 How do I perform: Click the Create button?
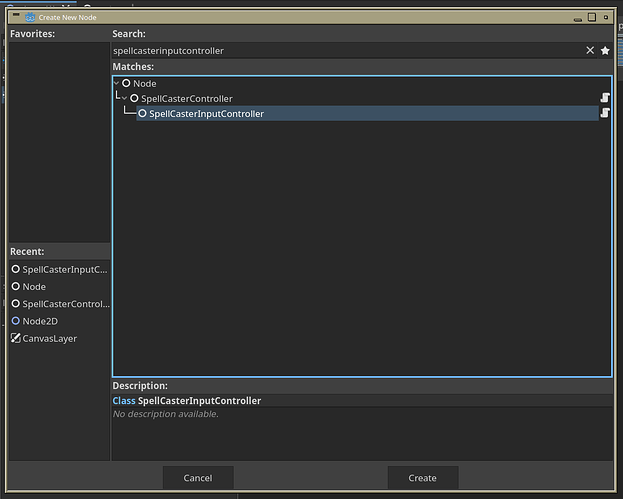coord(423,478)
